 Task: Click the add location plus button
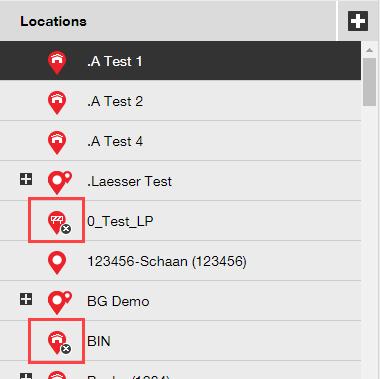[358, 21]
